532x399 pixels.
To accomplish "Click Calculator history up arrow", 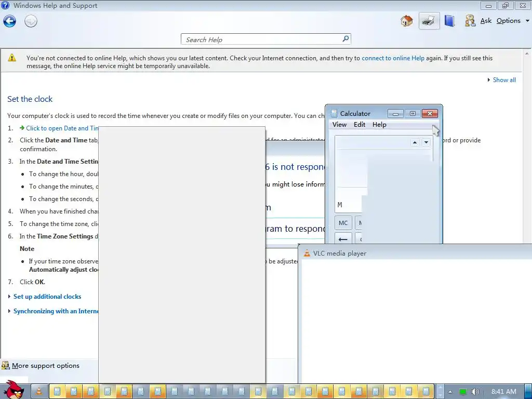I will click(x=415, y=142).
